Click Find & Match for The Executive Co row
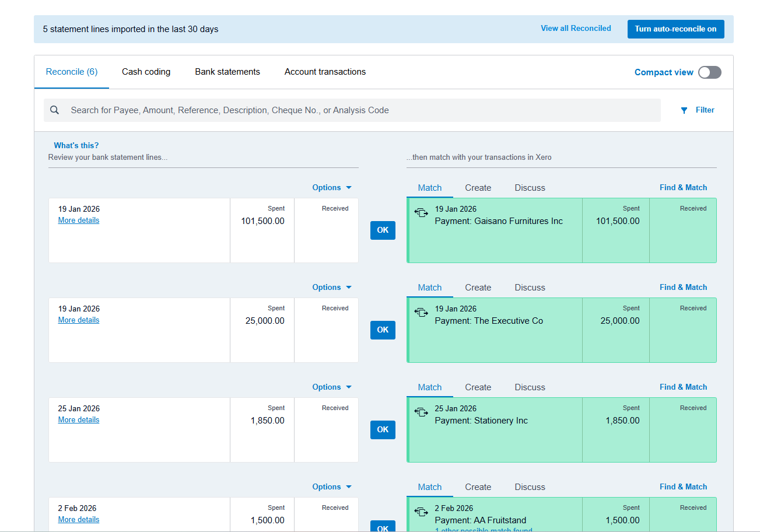The height and width of the screenshot is (532, 760). [684, 288]
